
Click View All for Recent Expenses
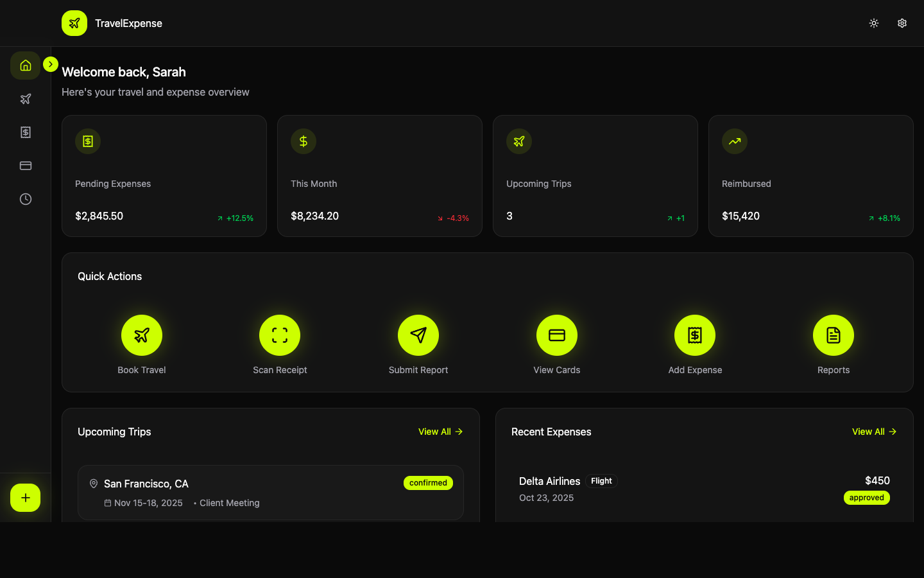[874, 432]
